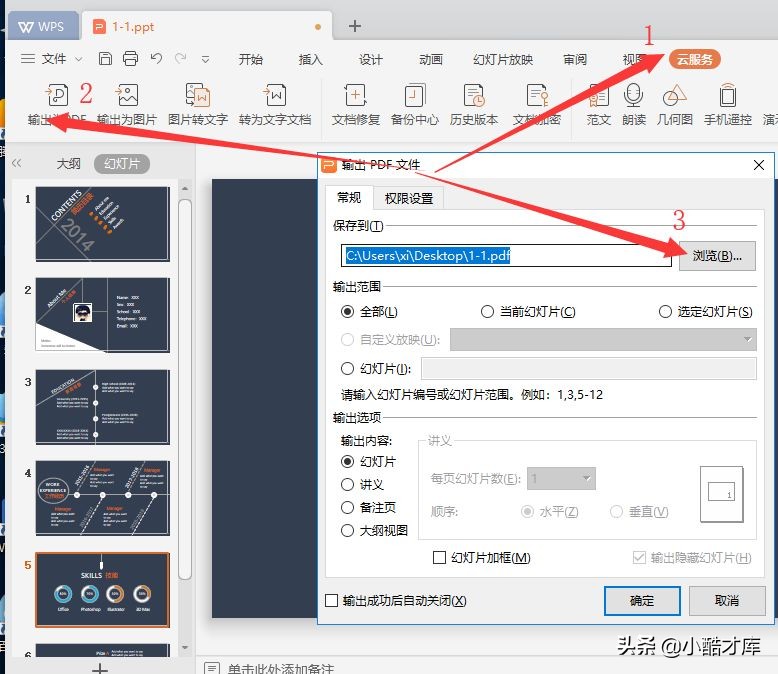Click the Save icon in quick toolbar

coord(105,59)
